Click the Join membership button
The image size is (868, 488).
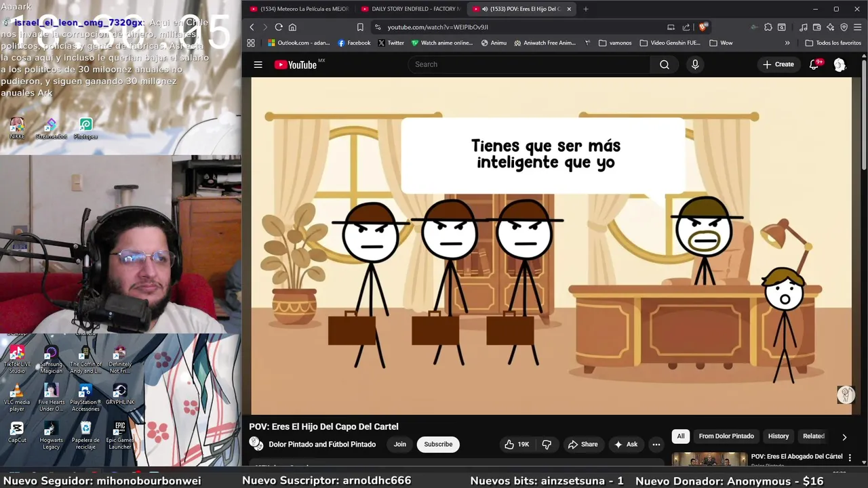[400, 444]
